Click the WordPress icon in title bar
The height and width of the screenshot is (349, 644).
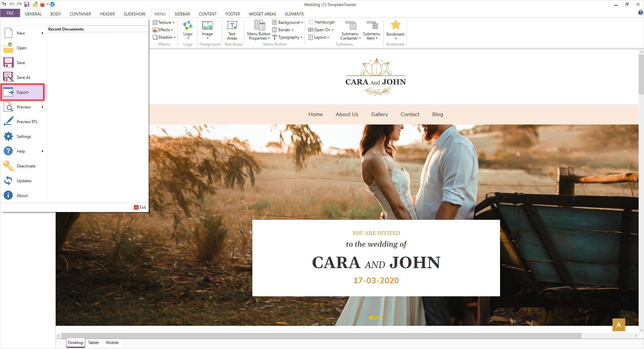pyautogui.click(x=52, y=4)
